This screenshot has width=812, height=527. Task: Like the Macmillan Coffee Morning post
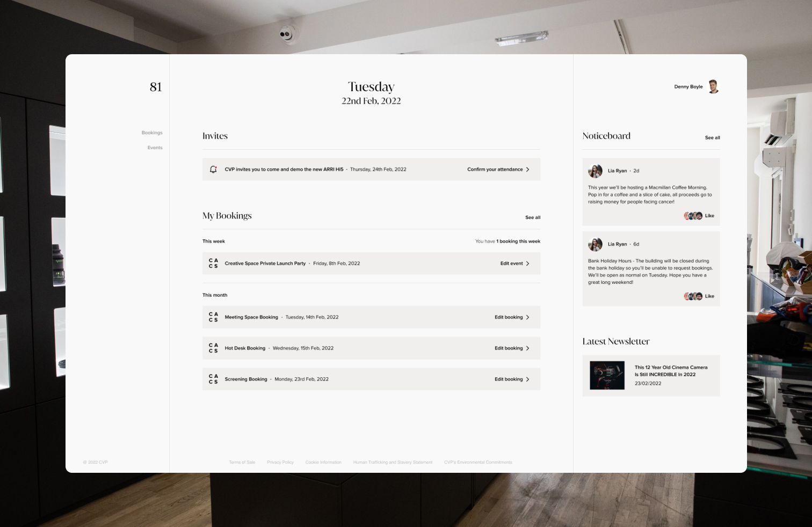tap(709, 216)
